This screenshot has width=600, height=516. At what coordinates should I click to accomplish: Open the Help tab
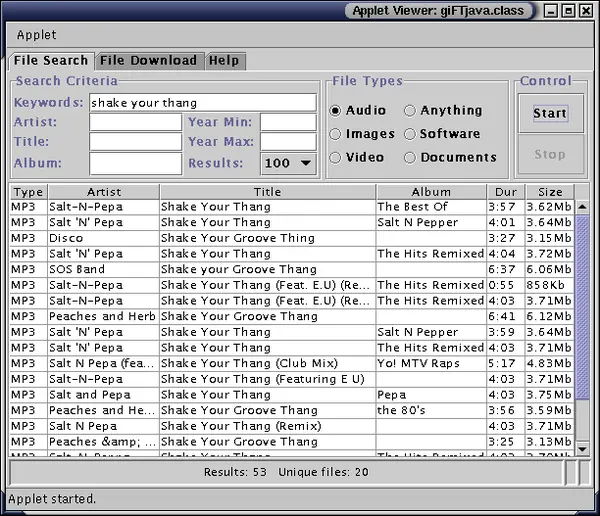224,61
